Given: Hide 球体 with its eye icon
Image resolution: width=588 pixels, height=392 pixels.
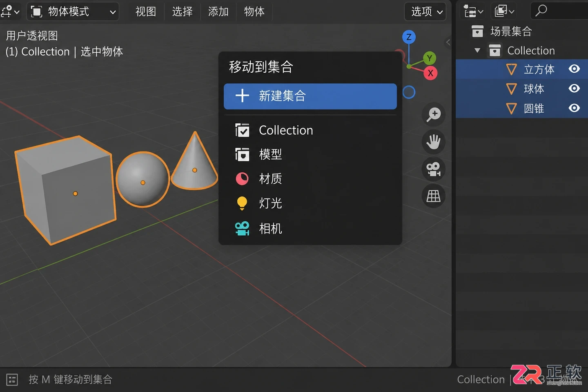Looking at the screenshot, I should point(574,89).
